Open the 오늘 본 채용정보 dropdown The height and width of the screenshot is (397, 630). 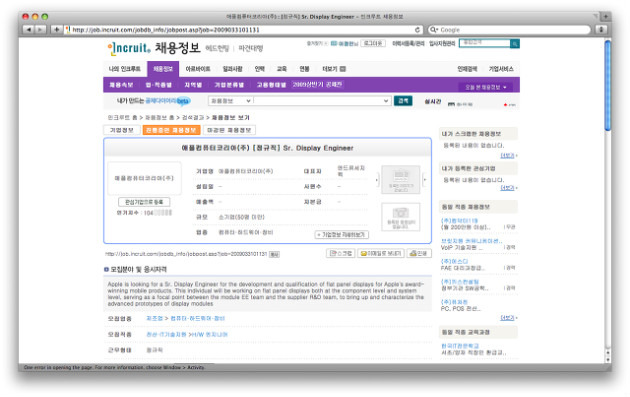[x=486, y=87]
